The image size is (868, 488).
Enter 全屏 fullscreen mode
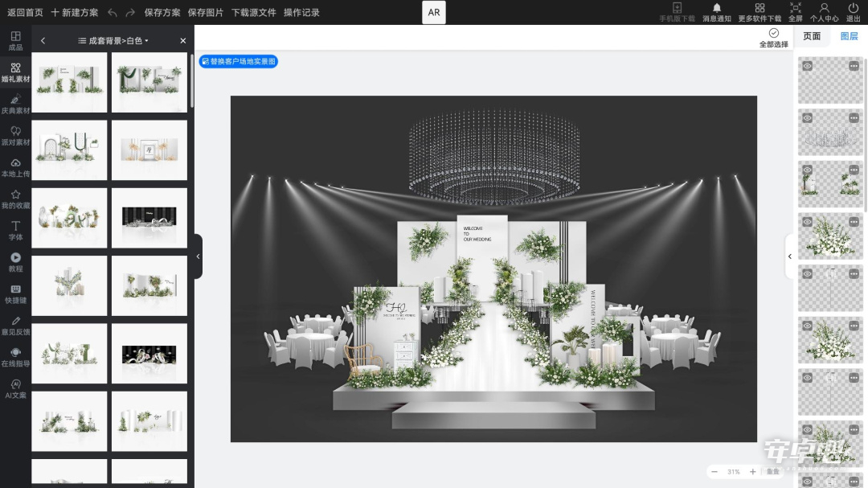(796, 12)
